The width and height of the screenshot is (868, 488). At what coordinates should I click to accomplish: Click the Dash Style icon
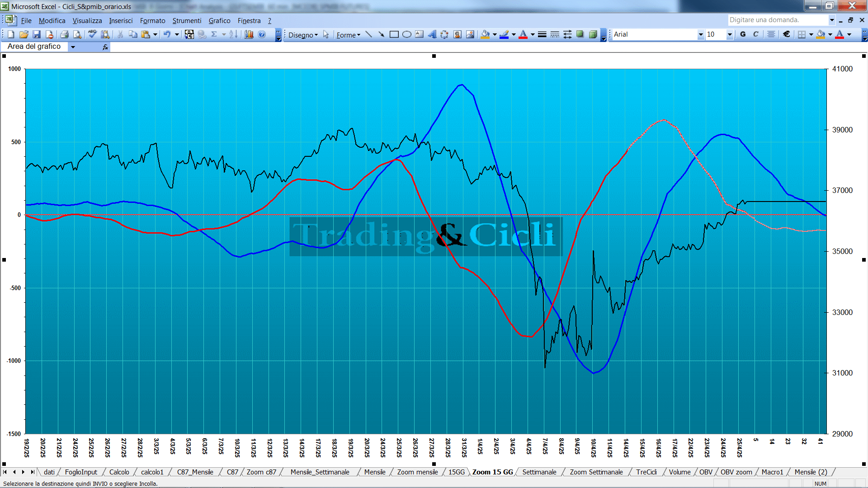(x=555, y=34)
